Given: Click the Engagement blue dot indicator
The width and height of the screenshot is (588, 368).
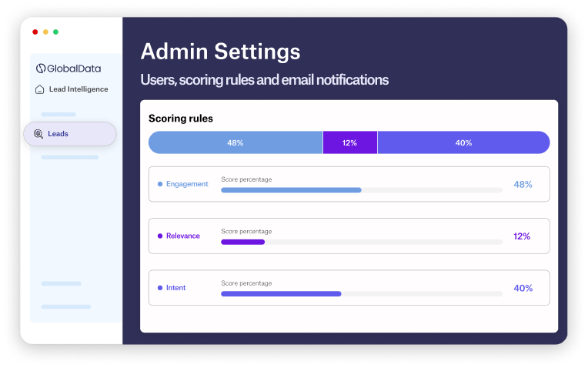Looking at the screenshot, I should pyautogui.click(x=160, y=184).
